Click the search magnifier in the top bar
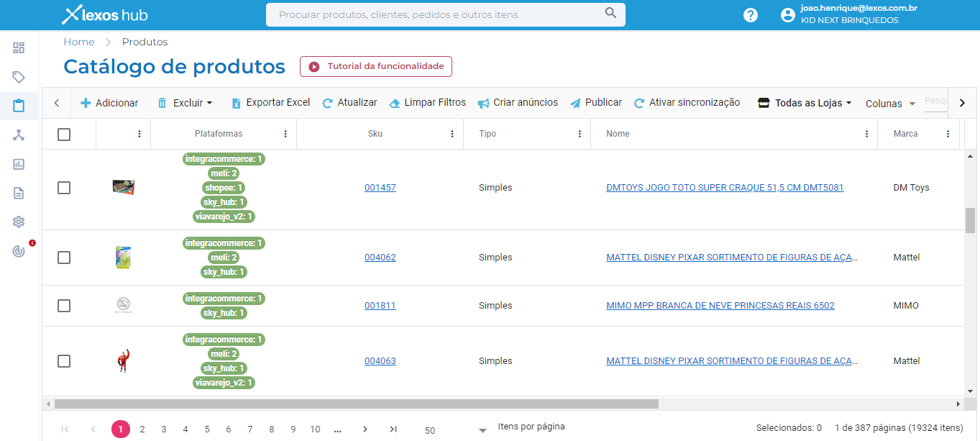This screenshot has height=441, width=980. [610, 14]
